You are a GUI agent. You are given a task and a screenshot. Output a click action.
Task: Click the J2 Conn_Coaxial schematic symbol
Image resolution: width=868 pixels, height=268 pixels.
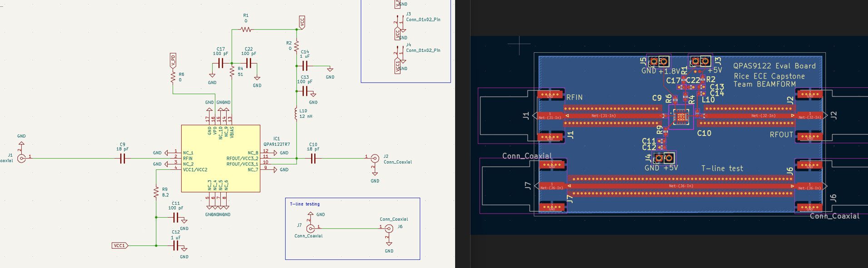(x=375, y=159)
